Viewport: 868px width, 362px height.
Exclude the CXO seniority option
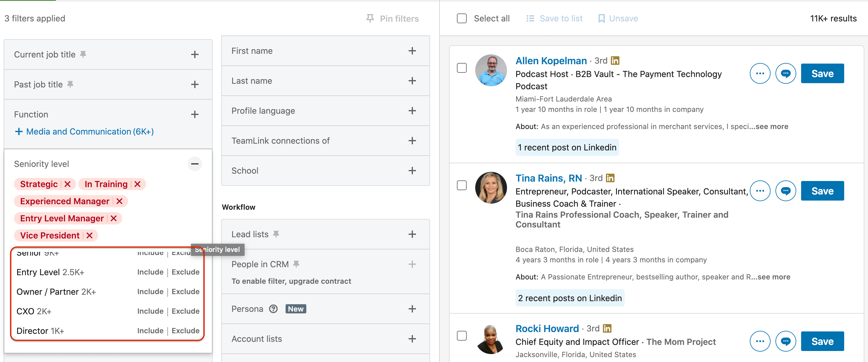pos(185,311)
